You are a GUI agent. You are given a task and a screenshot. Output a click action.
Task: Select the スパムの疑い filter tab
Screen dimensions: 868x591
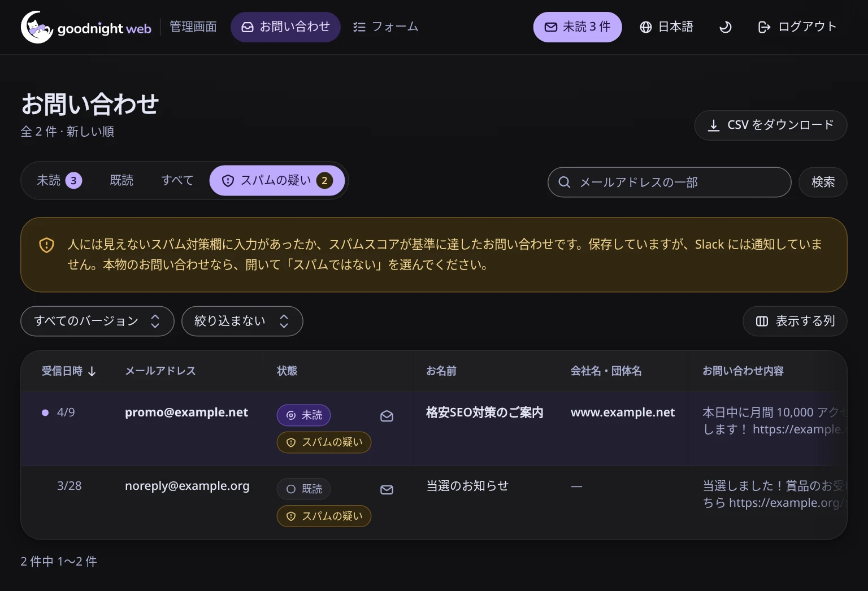pyautogui.click(x=277, y=181)
